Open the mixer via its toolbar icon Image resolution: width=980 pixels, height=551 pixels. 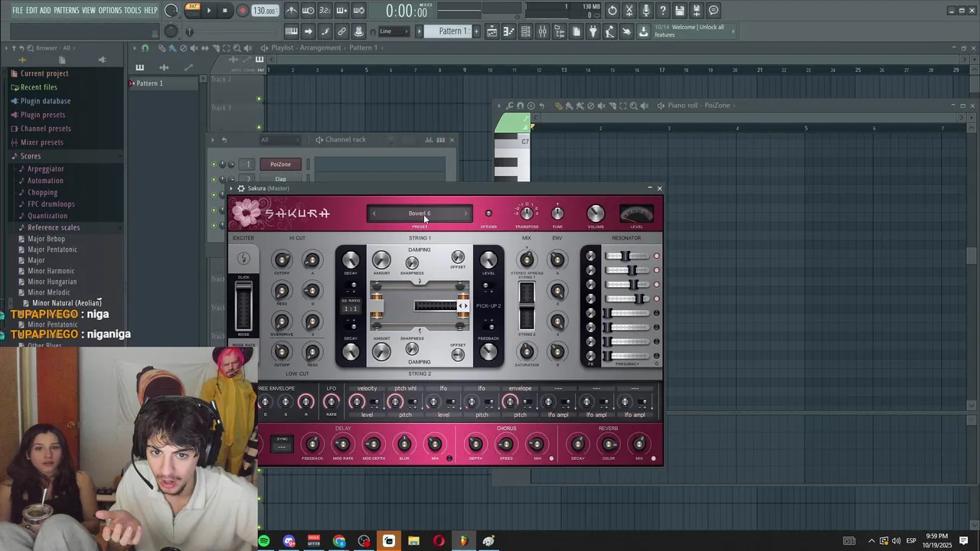click(x=542, y=31)
